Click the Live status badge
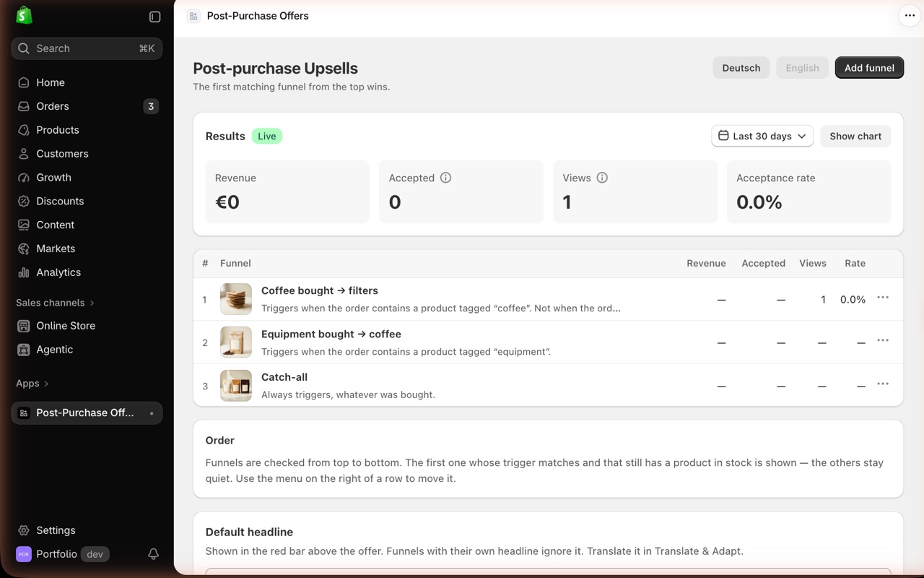 (267, 136)
